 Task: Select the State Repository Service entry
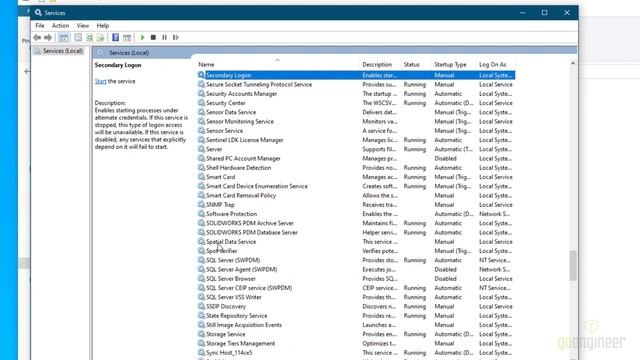point(237,316)
